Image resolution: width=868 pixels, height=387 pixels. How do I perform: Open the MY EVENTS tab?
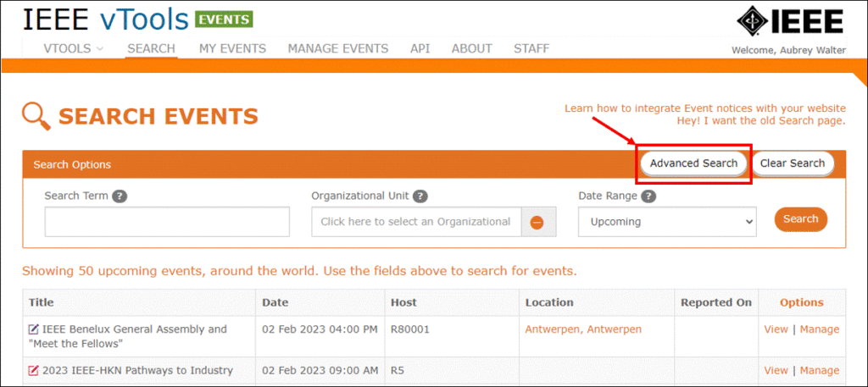232,48
